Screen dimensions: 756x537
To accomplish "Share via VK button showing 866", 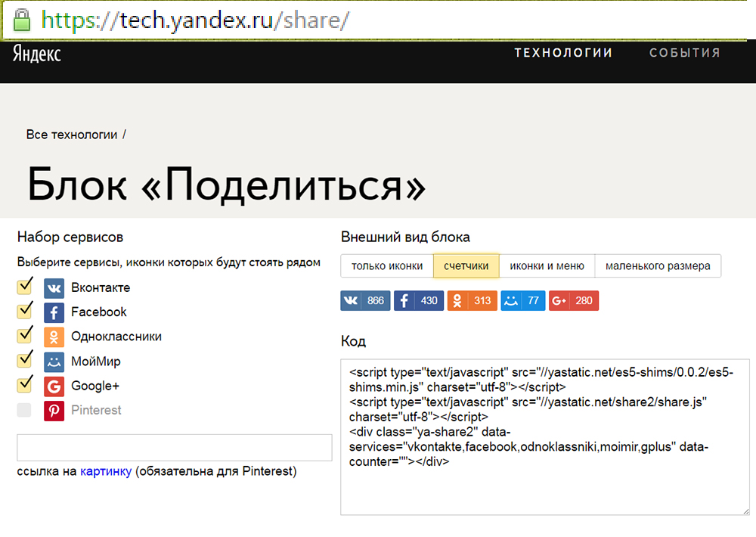I will pyautogui.click(x=365, y=300).
